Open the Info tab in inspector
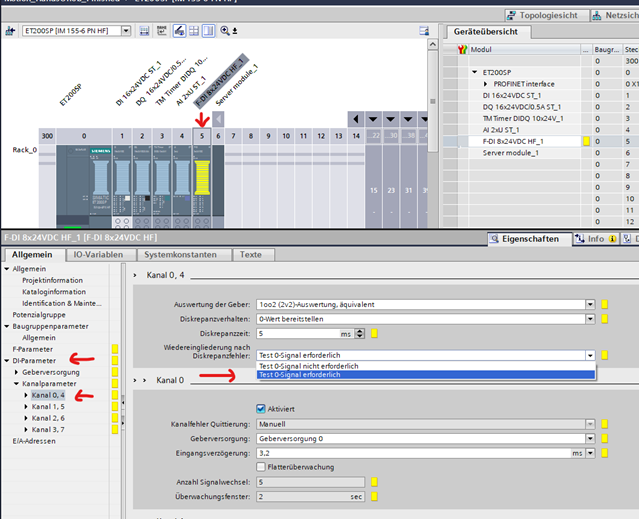 click(592, 239)
